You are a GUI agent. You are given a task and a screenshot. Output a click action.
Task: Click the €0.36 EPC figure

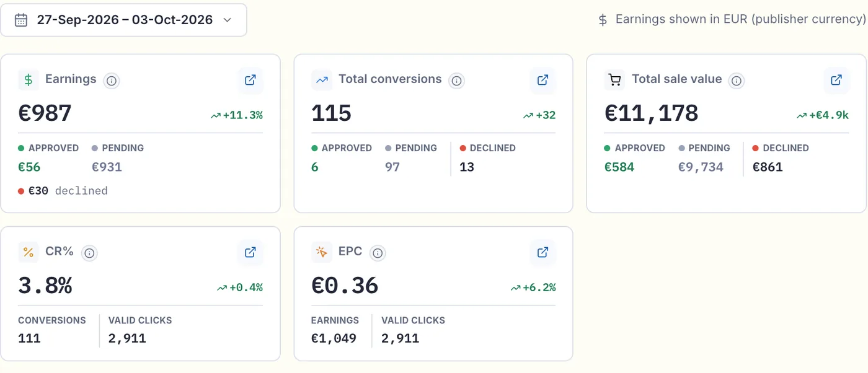(x=345, y=286)
